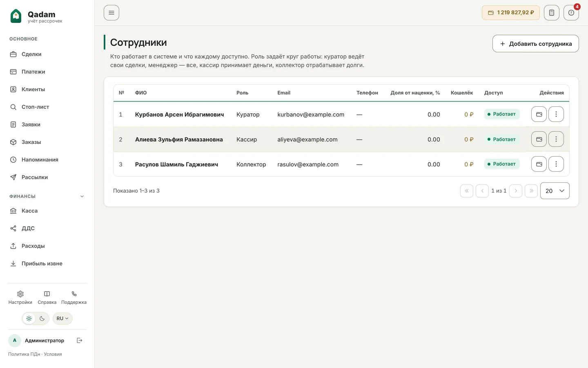Open three-dot actions menu for Алиева Зульфия
This screenshot has height=368, width=588.
(x=556, y=139)
